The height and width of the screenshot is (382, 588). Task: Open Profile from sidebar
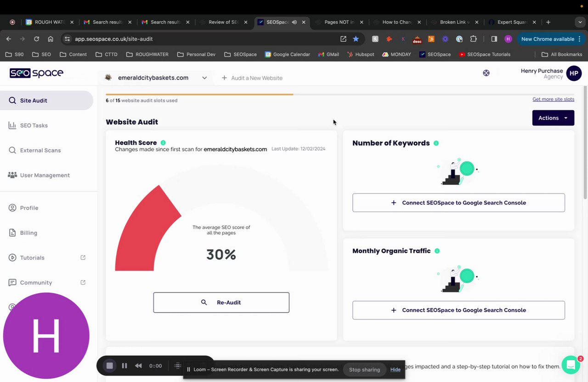tap(24, 208)
